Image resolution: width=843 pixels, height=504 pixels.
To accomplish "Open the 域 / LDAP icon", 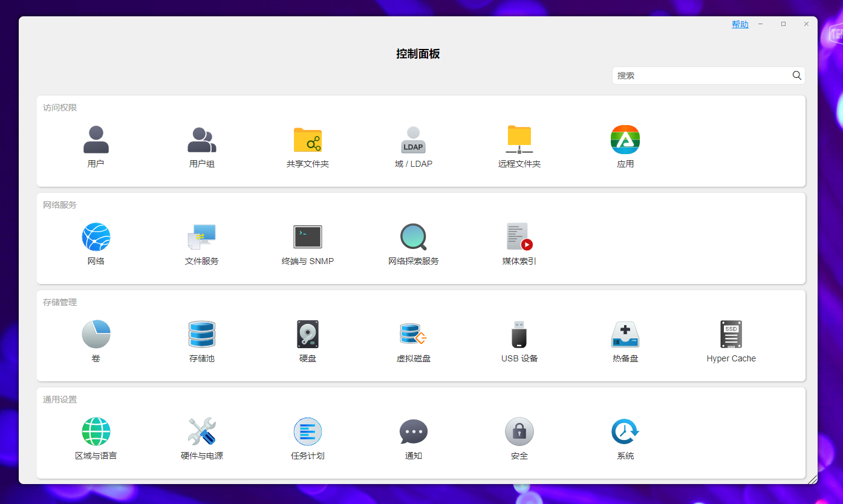I will point(414,140).
